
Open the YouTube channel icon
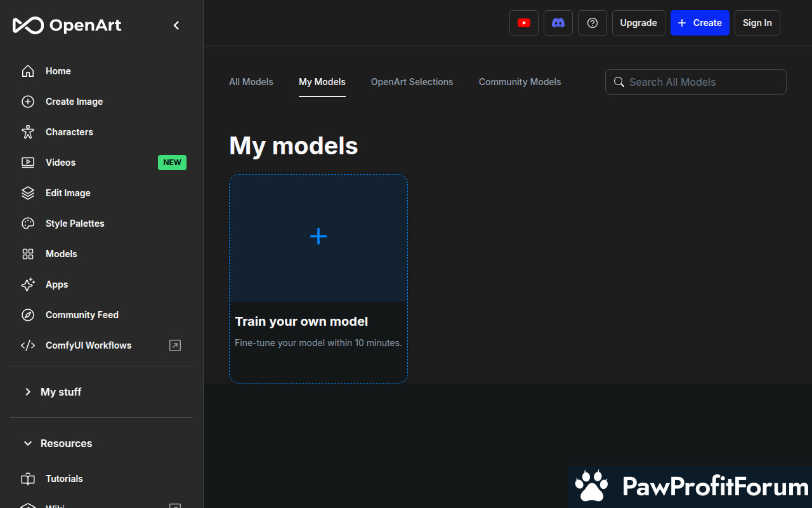click(524, 23)
